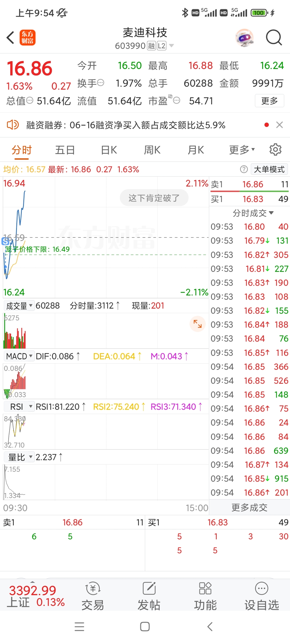
Task: Expand the stock code dropdown arrow
Action: pos(171,46)
